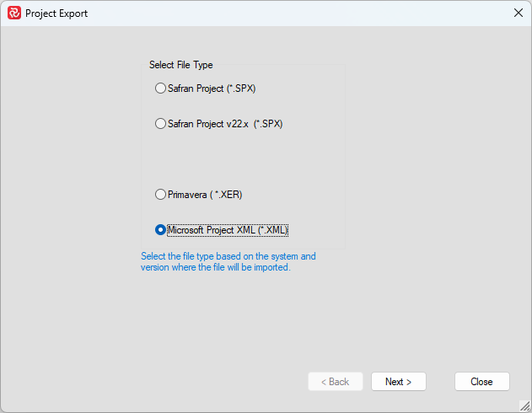Select the Safran Project (*.SPX) radio circle

coord(160,88)
